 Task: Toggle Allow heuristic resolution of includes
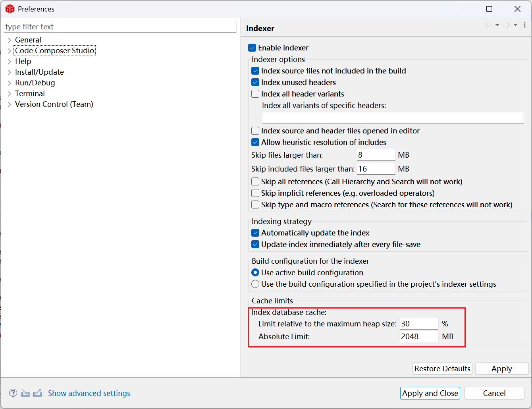[255, 142]
